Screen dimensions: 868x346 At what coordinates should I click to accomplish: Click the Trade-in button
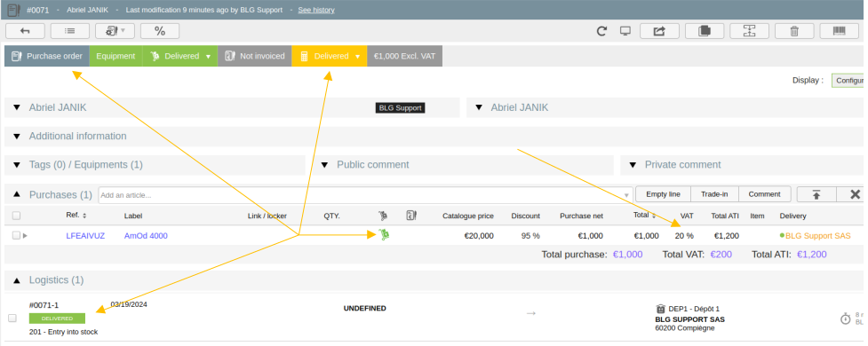pyautogui.click(x=714, y=194)
